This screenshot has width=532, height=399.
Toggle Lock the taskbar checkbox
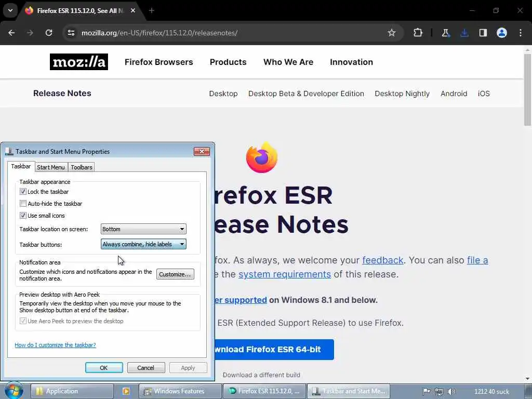[23, 192]
